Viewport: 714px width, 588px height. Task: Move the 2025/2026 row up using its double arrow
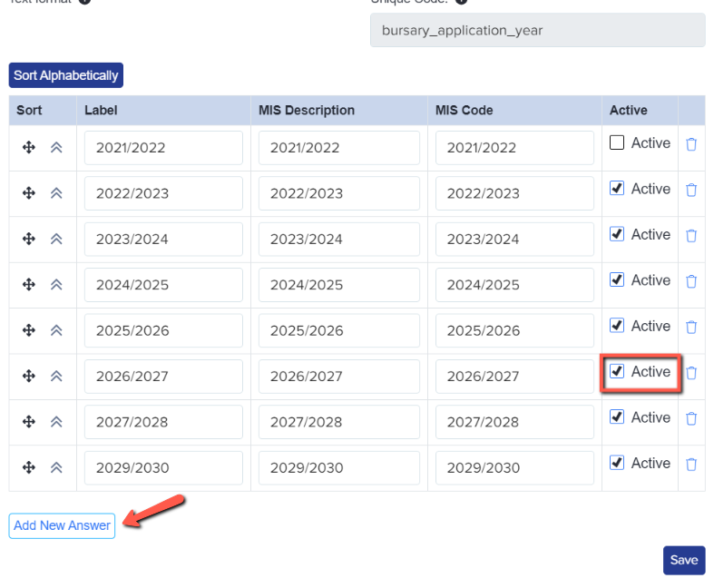[56, 330]
